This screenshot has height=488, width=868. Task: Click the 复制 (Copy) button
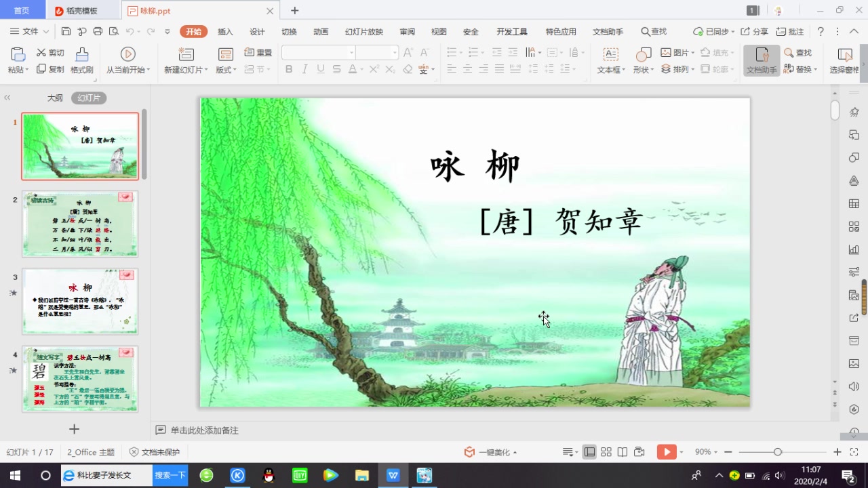click(50, 69)
